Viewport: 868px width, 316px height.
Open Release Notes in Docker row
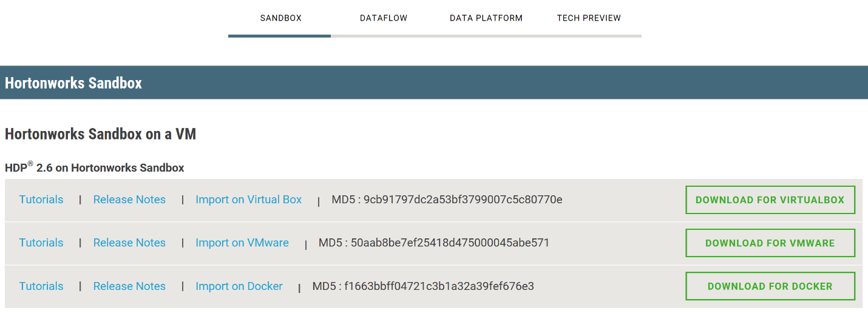(x=129, y=286)
